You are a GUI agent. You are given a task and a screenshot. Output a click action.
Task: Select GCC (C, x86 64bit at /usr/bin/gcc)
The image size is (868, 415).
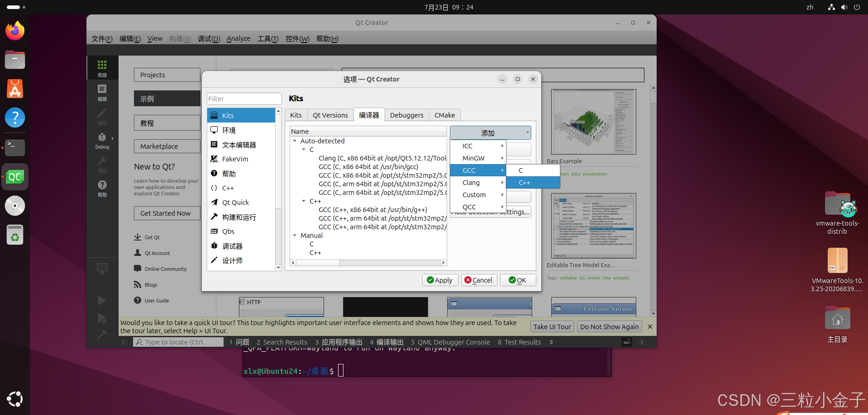pyautogui.click(x=368, y=167)
